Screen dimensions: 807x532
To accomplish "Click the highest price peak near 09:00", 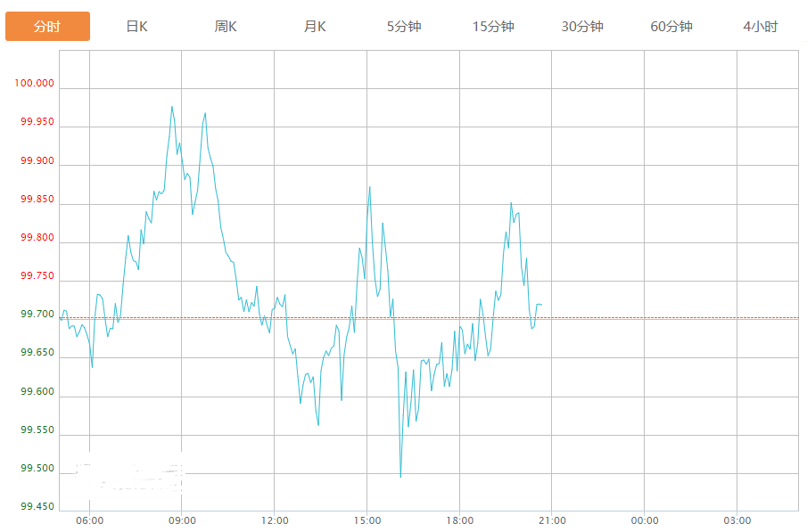I will tap(172, 107).
